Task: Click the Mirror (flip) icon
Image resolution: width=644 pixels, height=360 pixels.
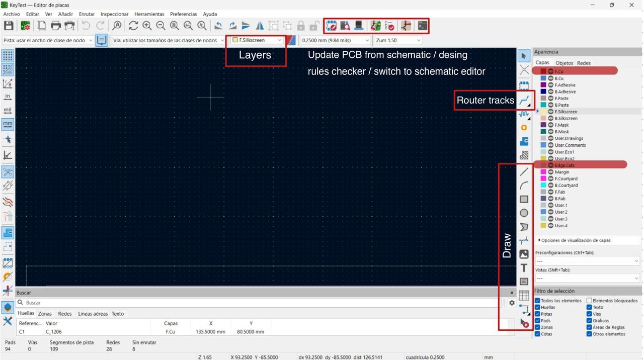Action: [x=260, y=26]
